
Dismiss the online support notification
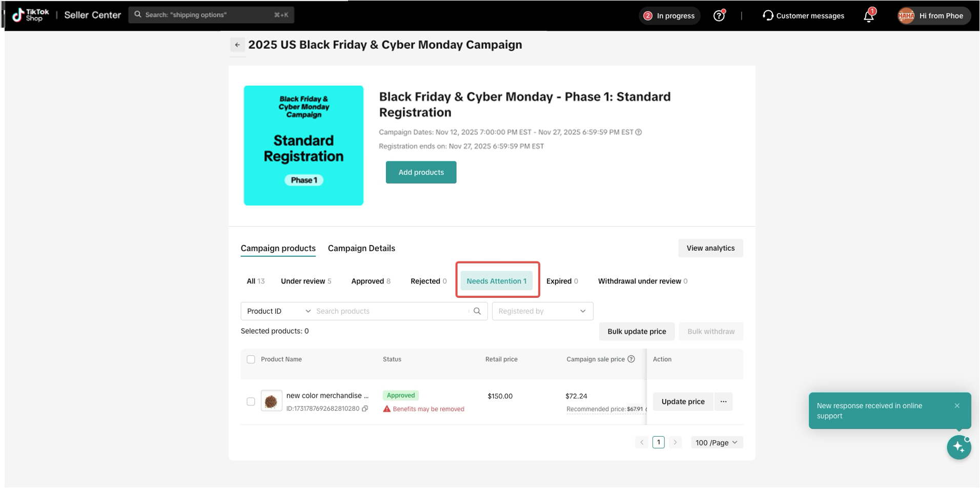(x=957, y=405)
